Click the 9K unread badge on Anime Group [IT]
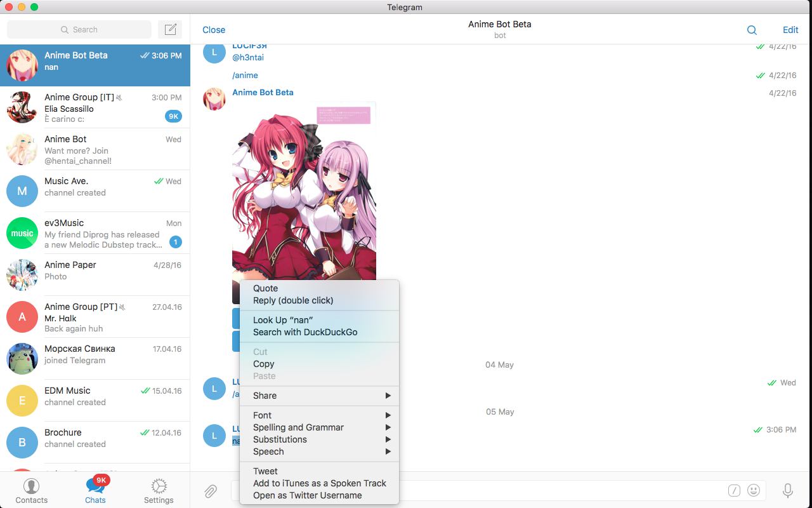This screenshot has height=508, width=812. click(x=173, y=116)
